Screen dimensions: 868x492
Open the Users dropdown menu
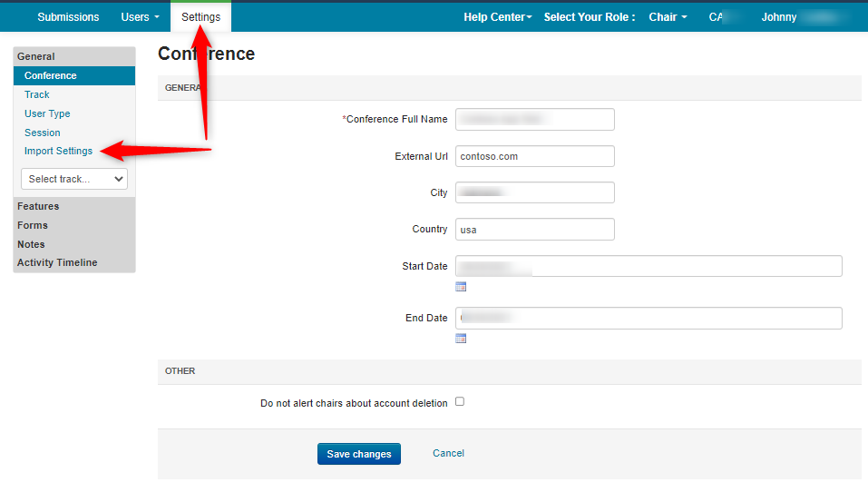(140, 17)
